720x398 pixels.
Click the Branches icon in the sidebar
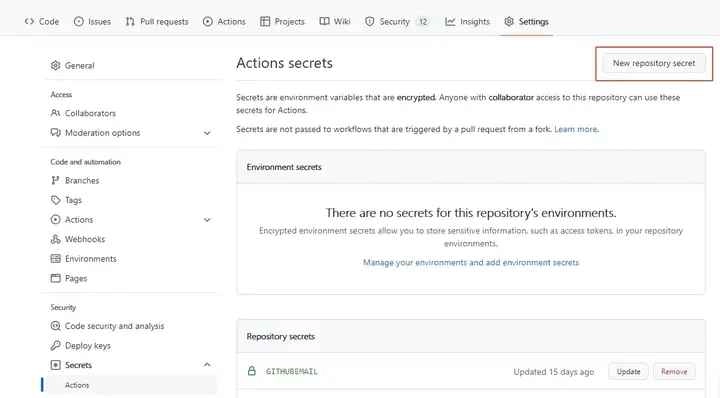pyautogui.click(x=56, y=180)
